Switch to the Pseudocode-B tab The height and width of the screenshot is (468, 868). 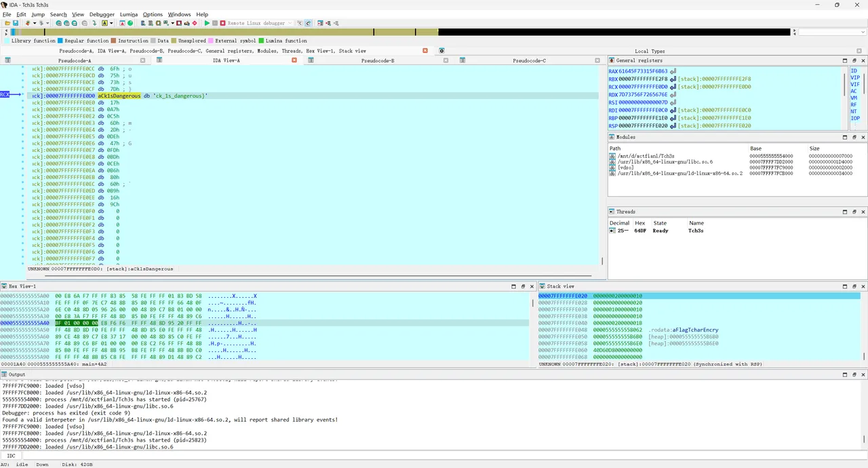[377, 60]
